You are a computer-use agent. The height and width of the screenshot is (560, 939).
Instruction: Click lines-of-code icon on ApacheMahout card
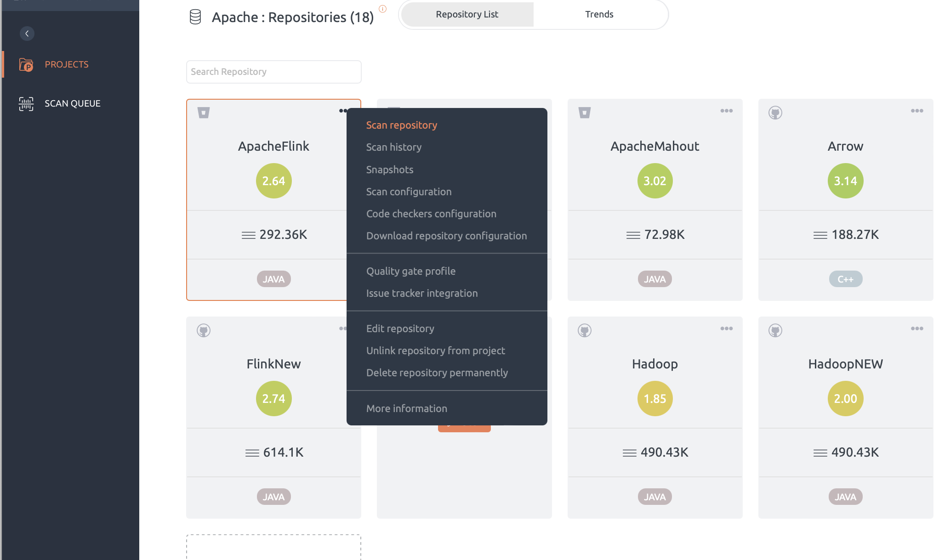tap(633, 235)
